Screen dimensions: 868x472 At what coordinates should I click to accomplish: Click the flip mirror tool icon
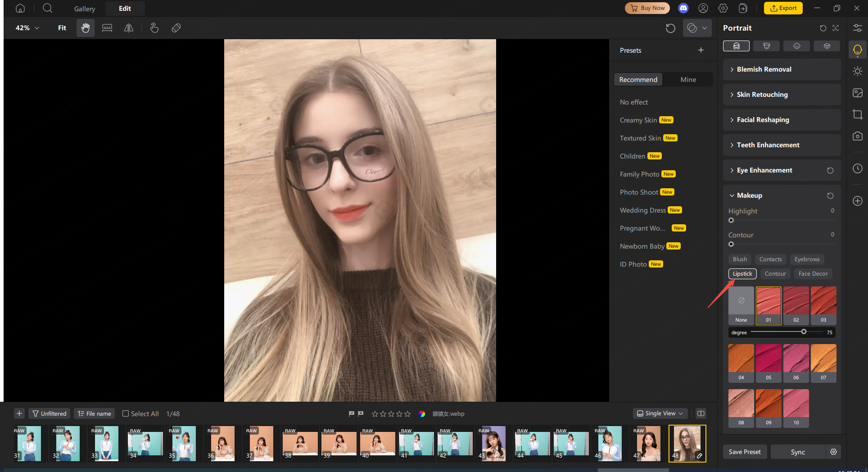pos(129,28)
